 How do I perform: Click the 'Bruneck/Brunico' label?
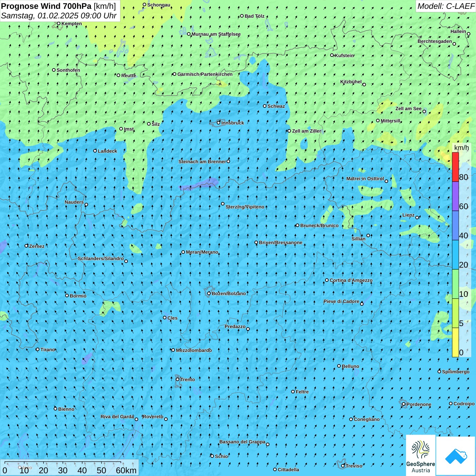click(319, 225)
